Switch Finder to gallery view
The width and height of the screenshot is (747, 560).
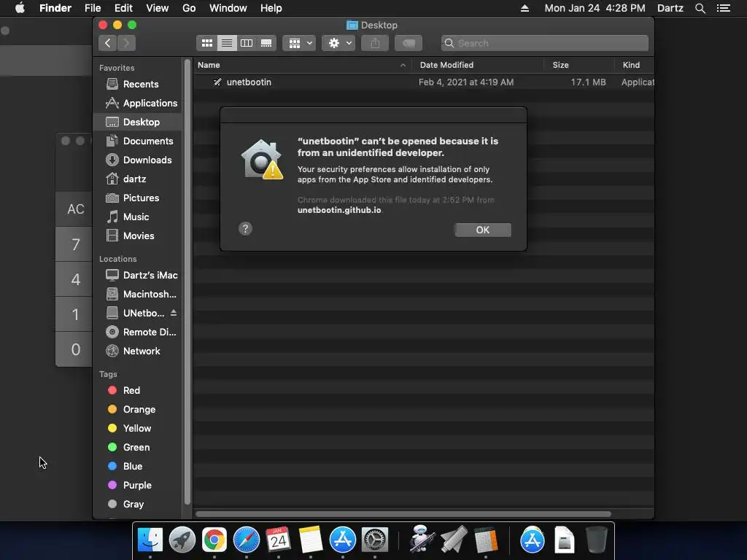pyautogui.click(x=266, y=43)
